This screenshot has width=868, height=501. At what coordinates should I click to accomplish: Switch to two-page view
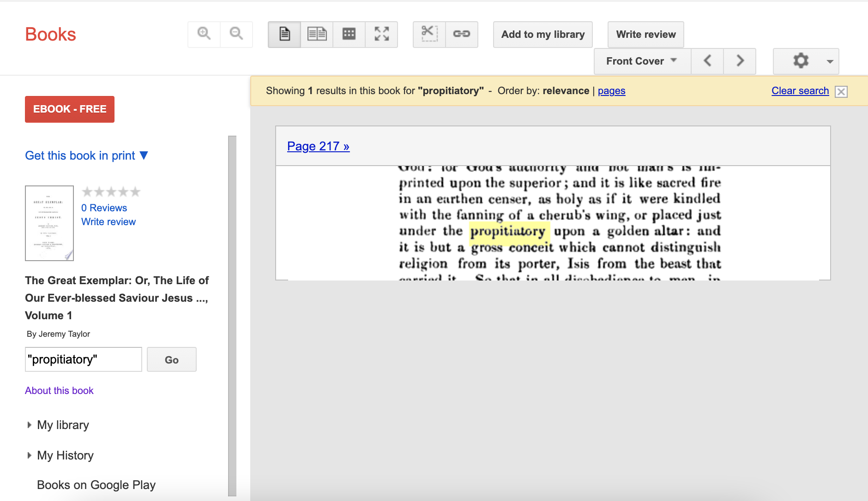click(x=317, y=34)
